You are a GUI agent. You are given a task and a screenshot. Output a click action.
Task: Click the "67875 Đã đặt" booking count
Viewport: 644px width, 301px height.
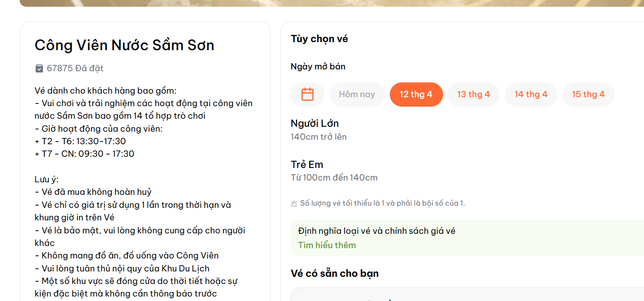(75, 68)
